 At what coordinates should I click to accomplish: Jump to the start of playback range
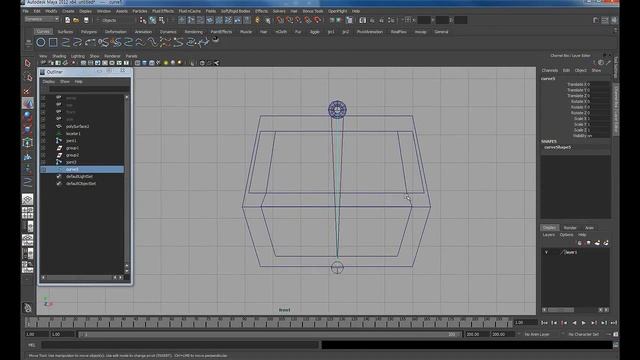(544, 323)
